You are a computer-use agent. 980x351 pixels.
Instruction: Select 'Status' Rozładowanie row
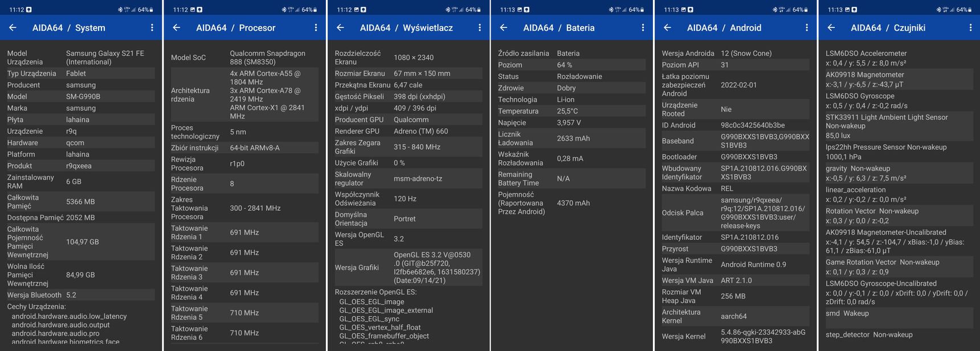click(x=571, y=76)
